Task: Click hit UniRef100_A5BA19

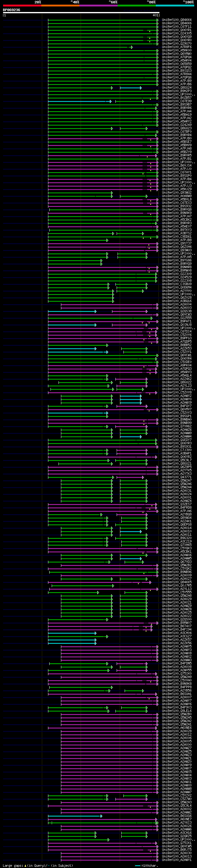Action: [x=177, y=115]
